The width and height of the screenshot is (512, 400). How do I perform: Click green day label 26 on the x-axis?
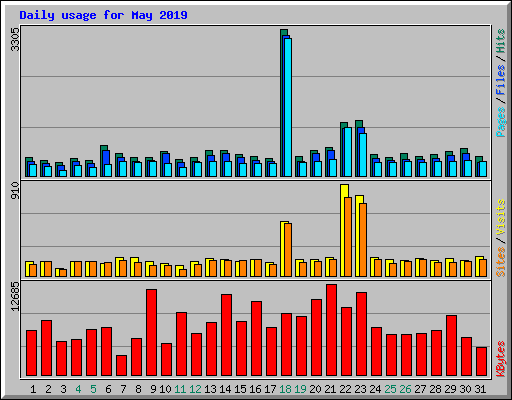point(405,389)
